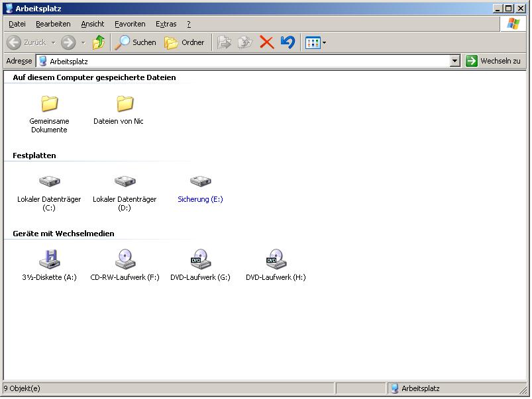The height and width of the screenshot is (399, 532).
Task: Open the ? help menu
Action: [189, 24]
